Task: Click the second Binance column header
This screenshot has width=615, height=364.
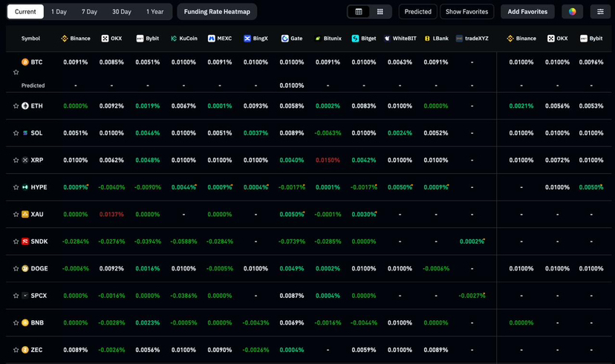Action: pos(521,39)
